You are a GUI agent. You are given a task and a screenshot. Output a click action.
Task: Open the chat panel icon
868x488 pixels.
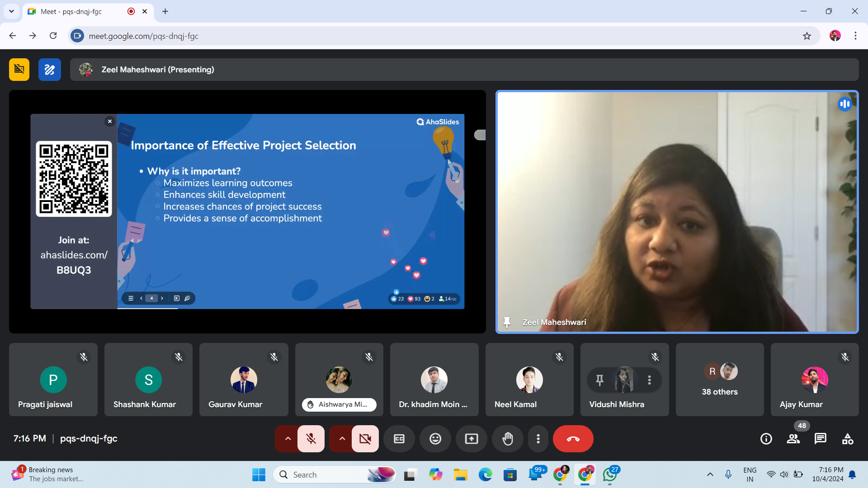coord(820,439)
